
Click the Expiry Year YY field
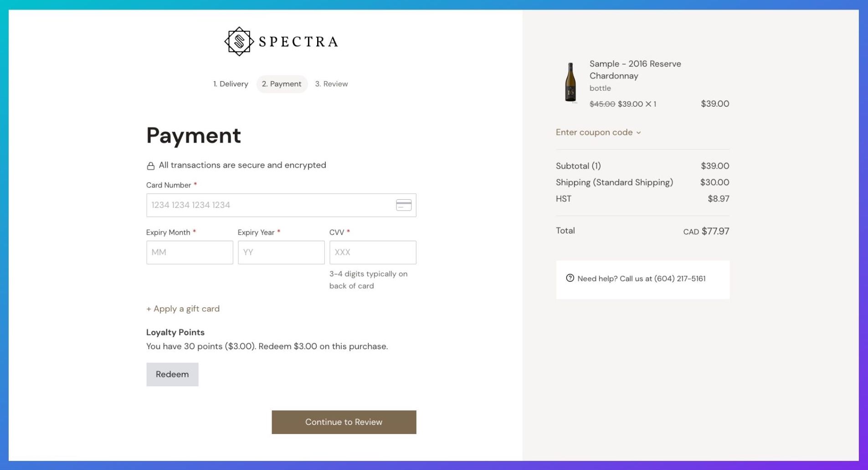[x=281, y=253]
